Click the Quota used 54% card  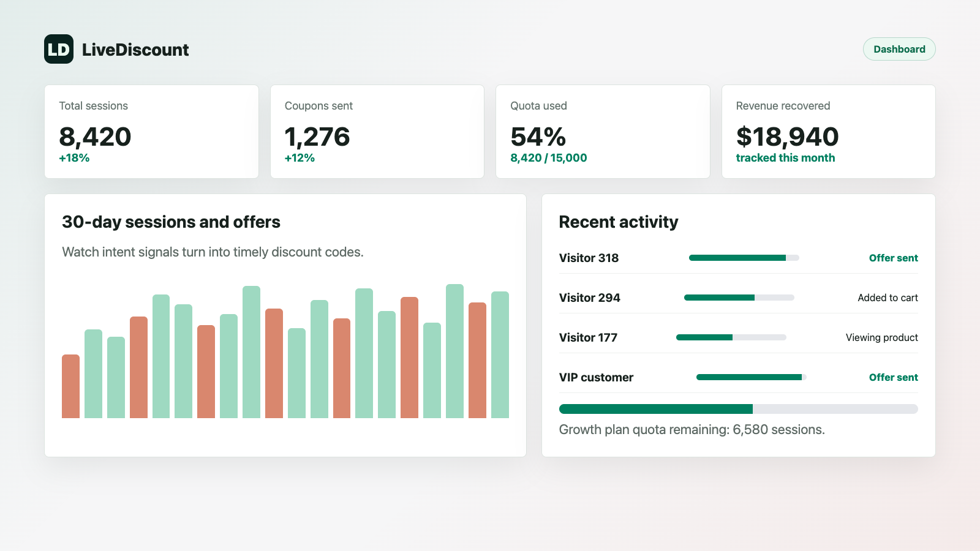click(x=603, y=132)
